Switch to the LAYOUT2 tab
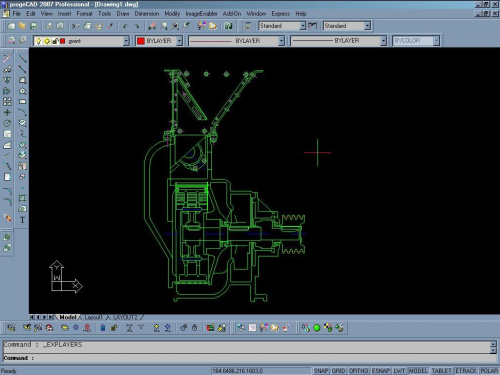500x375 pixels. click(x=125, y=317)
